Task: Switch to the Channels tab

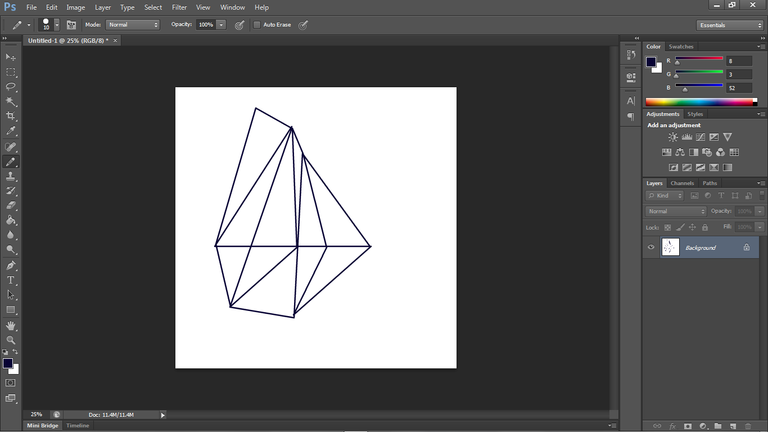Action: (x=682, y=183)
